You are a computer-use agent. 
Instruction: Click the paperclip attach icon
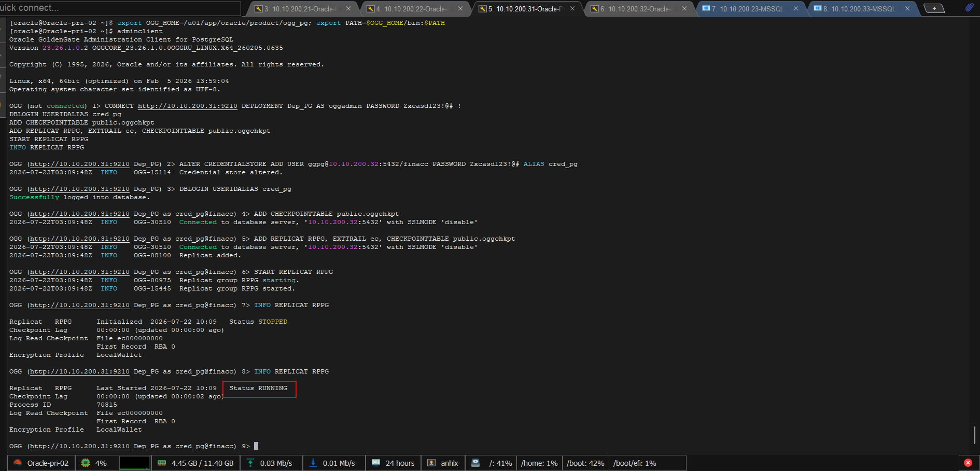[x=969, y=7]
